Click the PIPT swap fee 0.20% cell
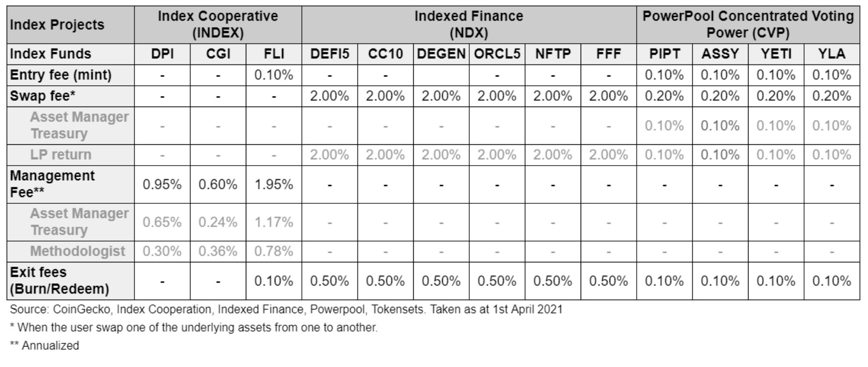868x367 pixels. pyautogui.click(x=664, y=96)
